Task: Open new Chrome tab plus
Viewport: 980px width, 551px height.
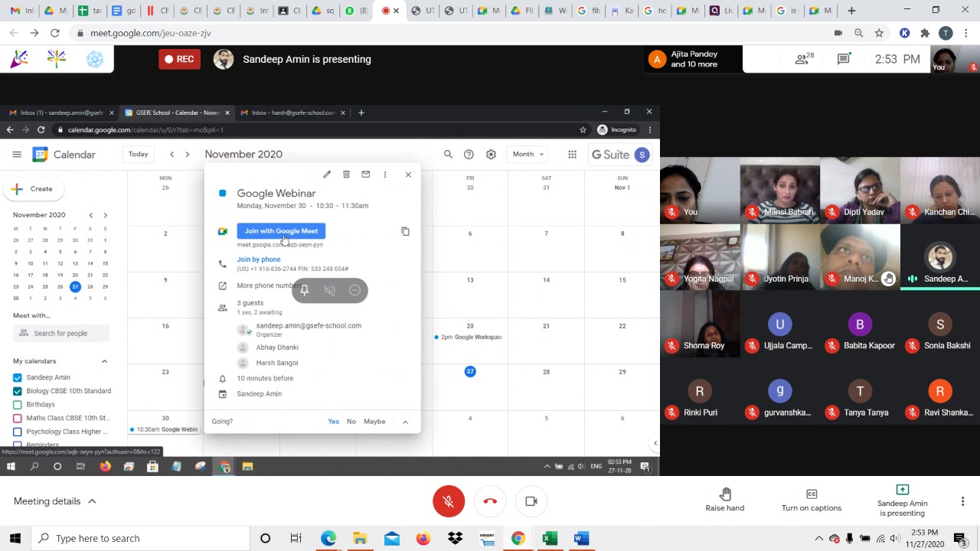Action: pyautogui.click(x=851, y=11)
